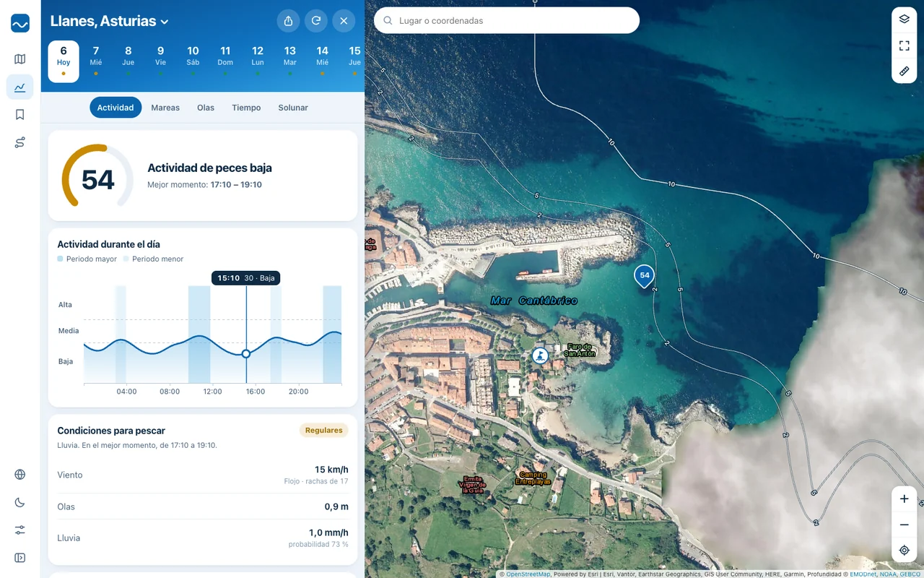Collapse the side panel icon

(20, 558)
